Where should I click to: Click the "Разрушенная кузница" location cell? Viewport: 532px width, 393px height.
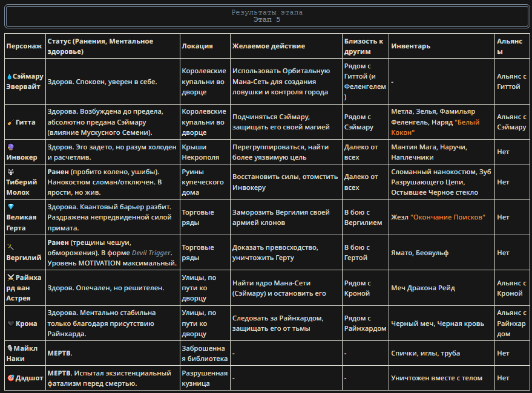click(205, 378)
